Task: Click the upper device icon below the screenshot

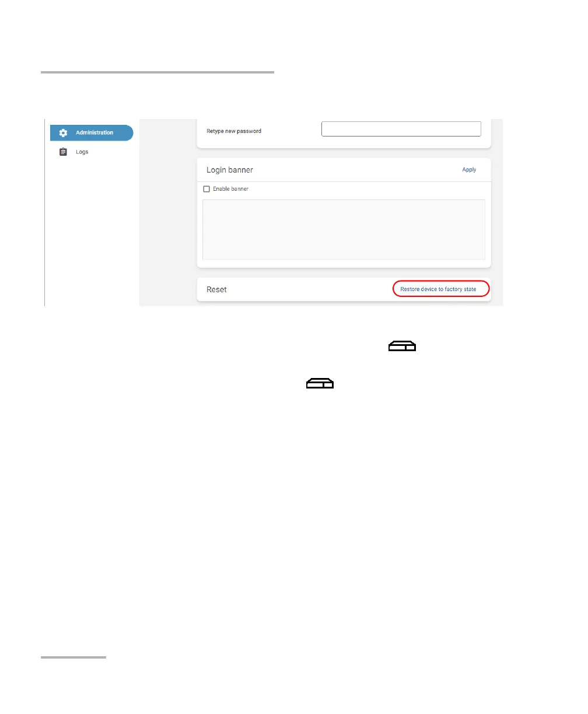Action: (x=402, y=347)
